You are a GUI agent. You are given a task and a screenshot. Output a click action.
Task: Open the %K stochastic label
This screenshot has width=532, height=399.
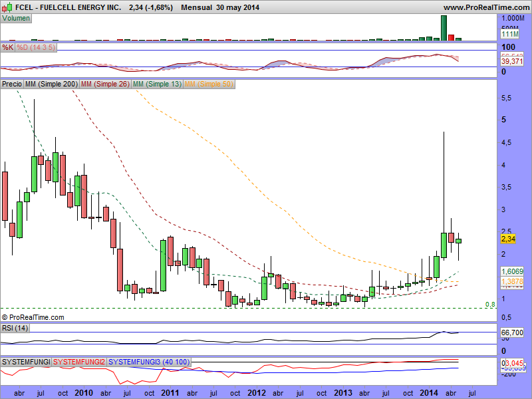coord(8,47)
